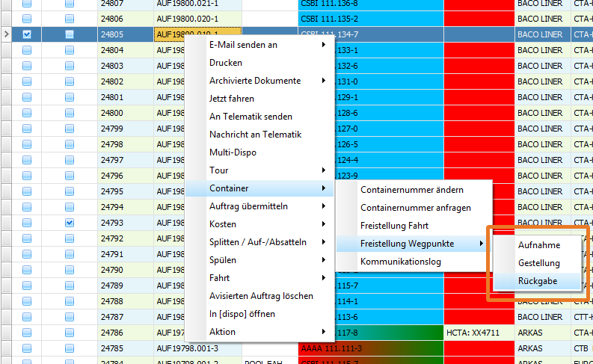
Task: Expand the Tour submenu arrow
Action: (x=323, y=170)
